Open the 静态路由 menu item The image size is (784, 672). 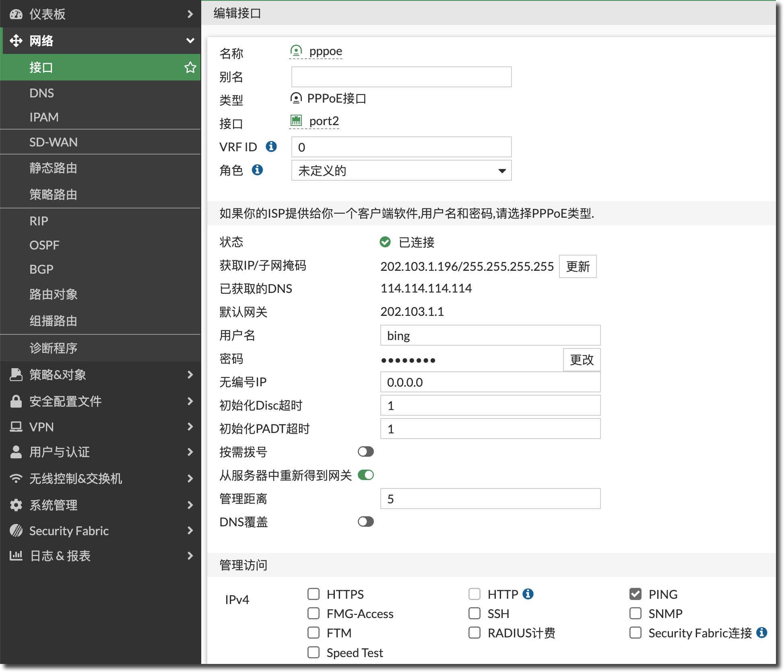53,168
